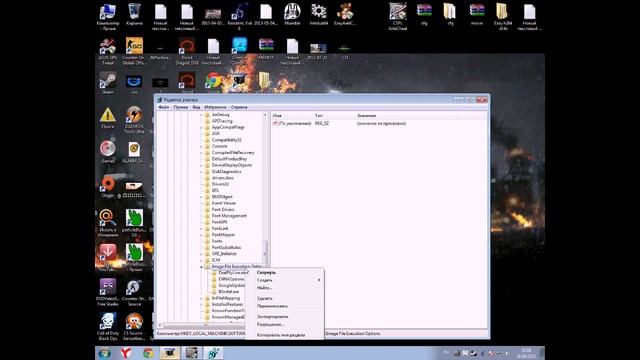This screenshot has height=360, width=640.
Task: Expand the IniFileMapping registry key
Action: coord(202,298)
